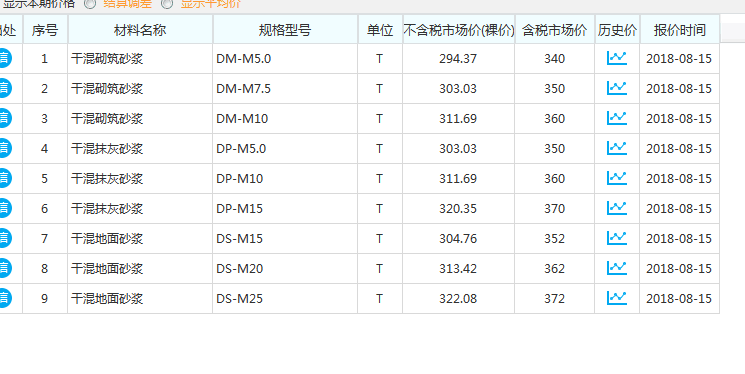Open history price chart for DS-M25
Image resolution: width=745 pixels, height=374 pixels.
coord(617,298)
